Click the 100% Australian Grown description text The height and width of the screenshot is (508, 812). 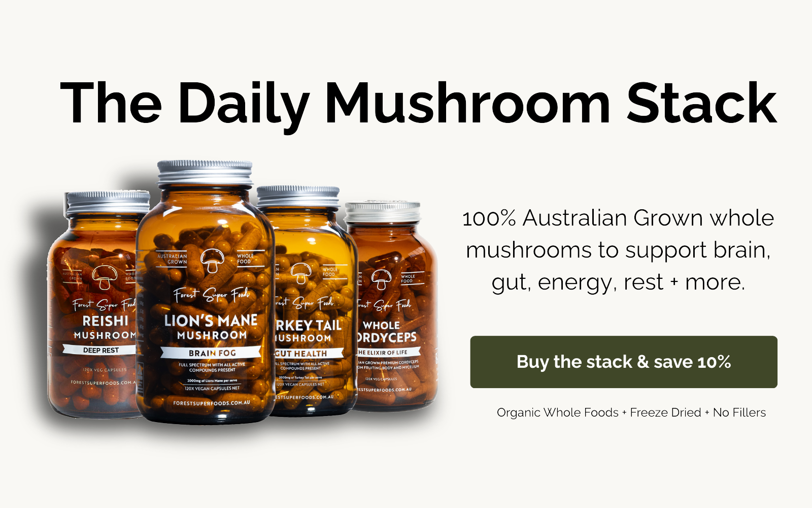tap(618, 250)
